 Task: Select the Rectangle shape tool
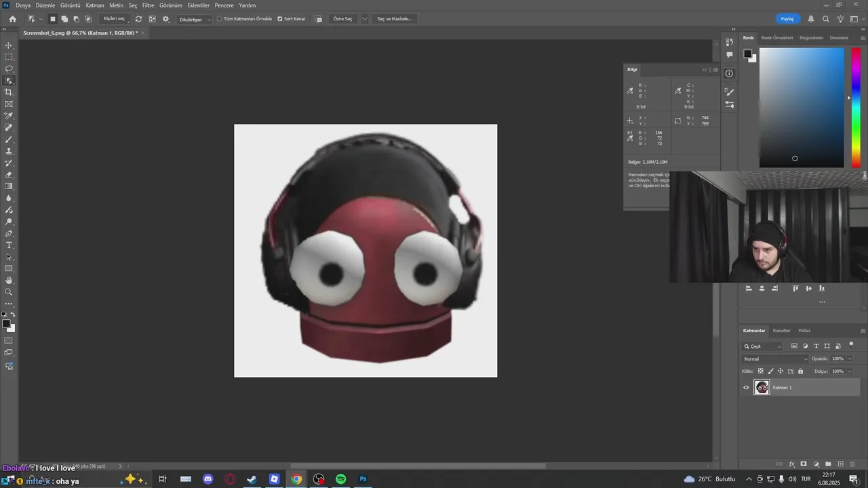9,268
